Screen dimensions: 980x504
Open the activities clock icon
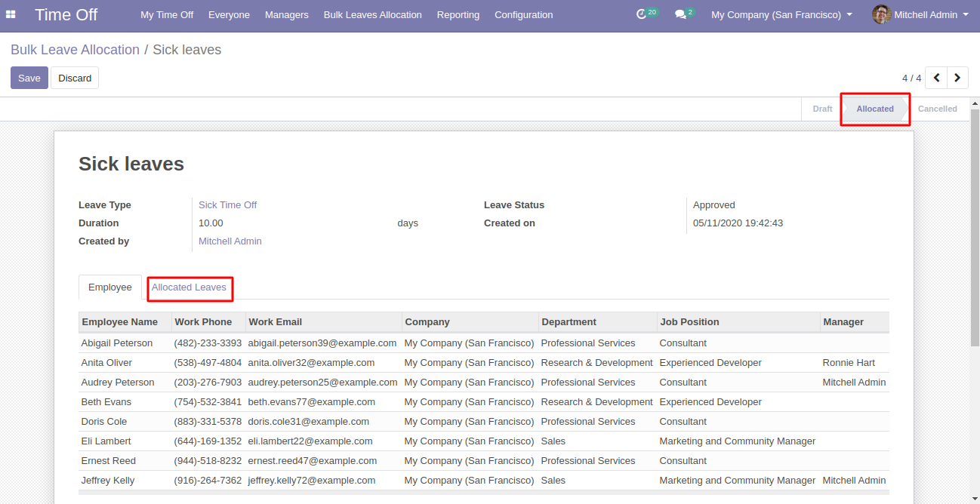point(642,14)
